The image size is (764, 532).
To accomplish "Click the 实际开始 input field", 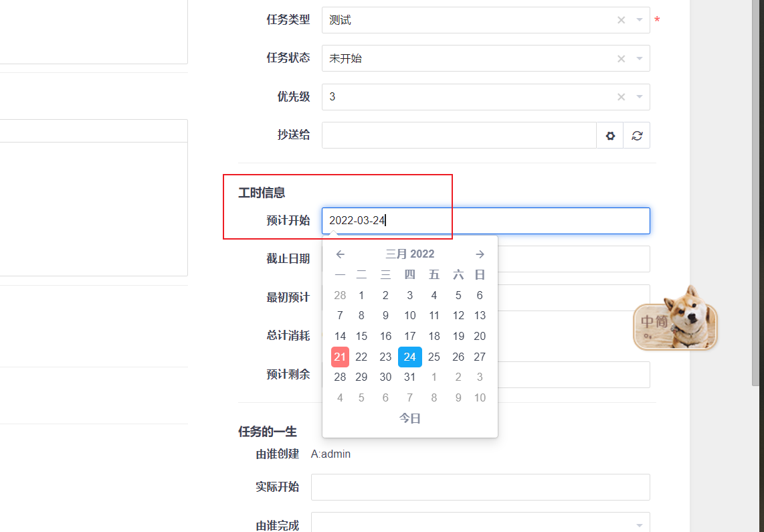I will coord(480,487).
